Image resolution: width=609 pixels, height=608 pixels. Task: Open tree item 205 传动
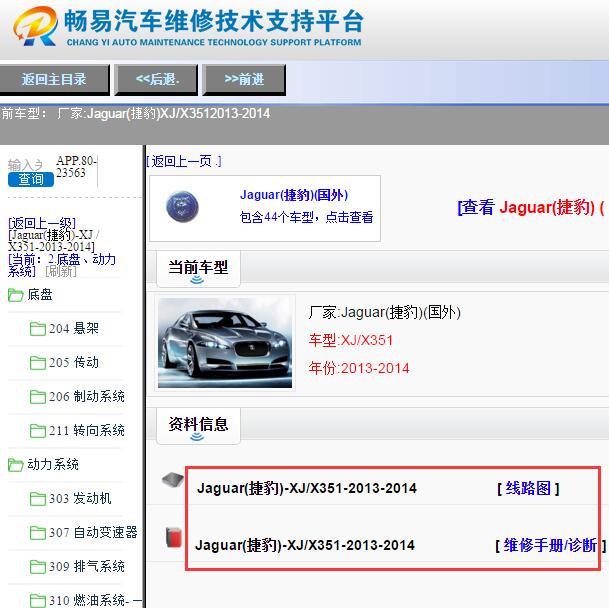point(73,363)
